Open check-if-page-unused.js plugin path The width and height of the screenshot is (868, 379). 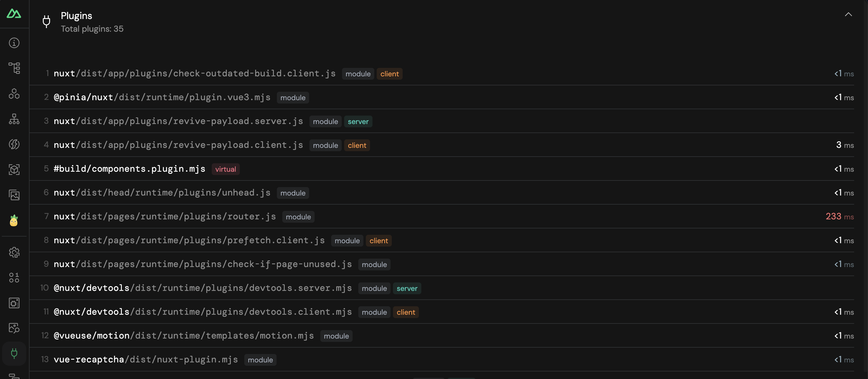point(202,264)
